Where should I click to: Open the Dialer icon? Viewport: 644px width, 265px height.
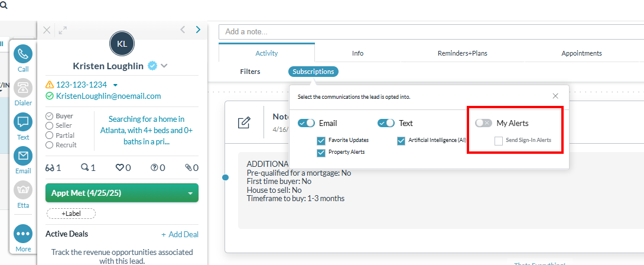pos(23,88)
